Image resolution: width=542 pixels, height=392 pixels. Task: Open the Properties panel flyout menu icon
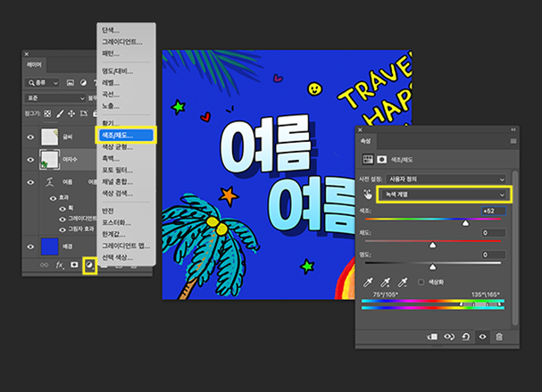pos(513,141)
